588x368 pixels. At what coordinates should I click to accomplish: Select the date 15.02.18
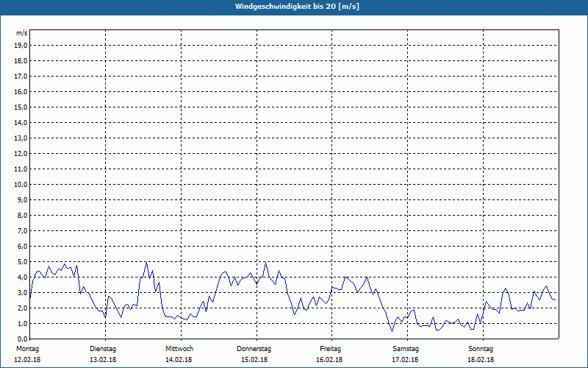point(254,360)
